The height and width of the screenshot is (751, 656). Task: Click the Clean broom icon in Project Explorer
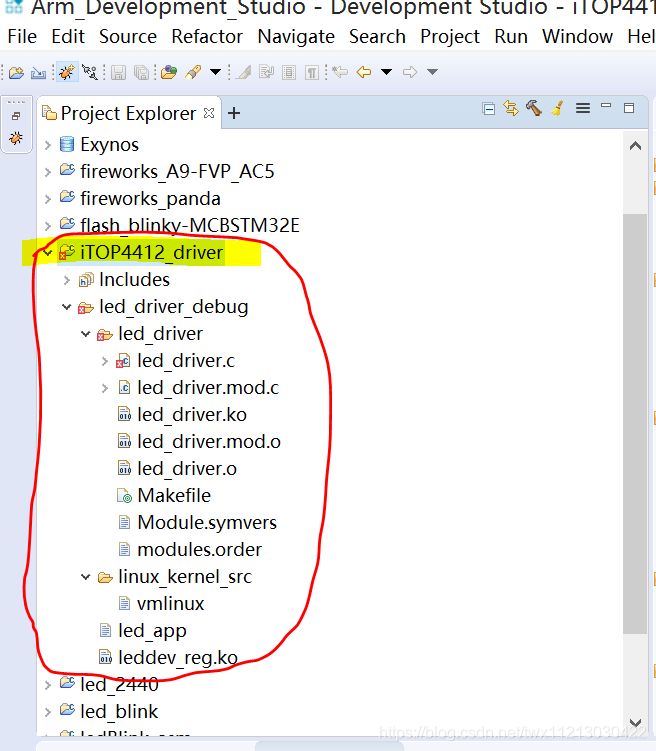[x=557, y=109]
